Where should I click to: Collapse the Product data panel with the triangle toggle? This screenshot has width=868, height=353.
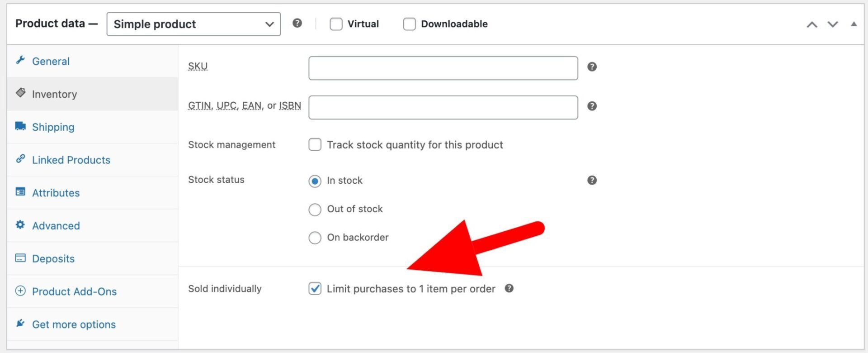[854, 24]
